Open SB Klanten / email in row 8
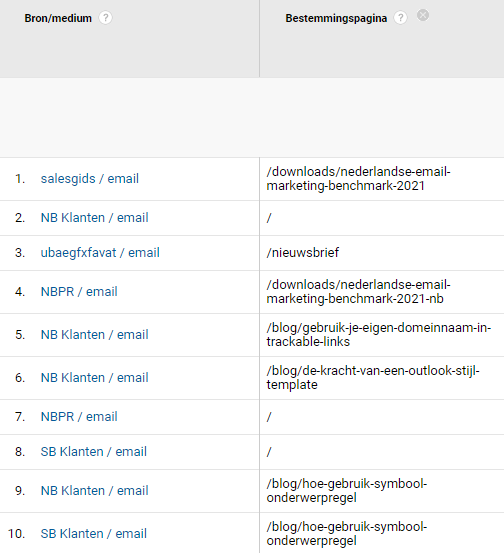 (x=93, y=452)
